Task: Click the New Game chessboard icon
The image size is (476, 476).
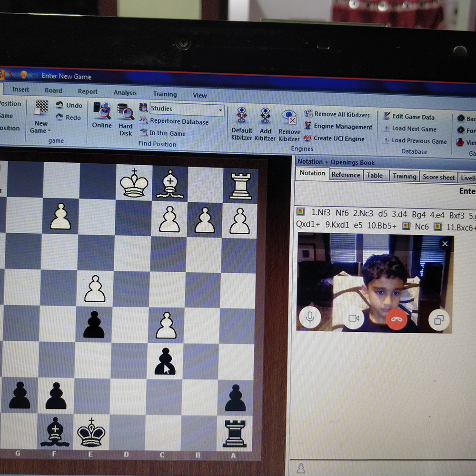Action: (x=42, y=108)
